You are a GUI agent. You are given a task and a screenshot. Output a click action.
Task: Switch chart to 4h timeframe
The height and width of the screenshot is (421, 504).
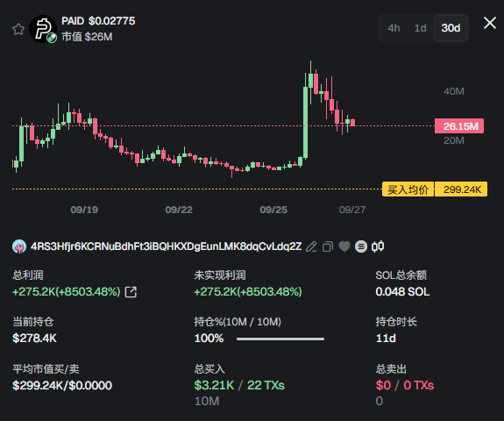(394, 28)
